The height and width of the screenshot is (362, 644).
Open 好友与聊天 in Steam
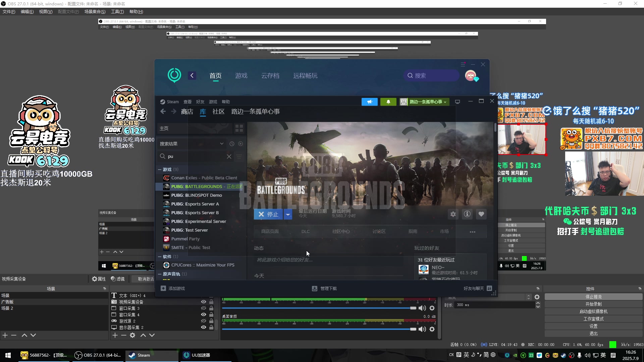(478, 289)
